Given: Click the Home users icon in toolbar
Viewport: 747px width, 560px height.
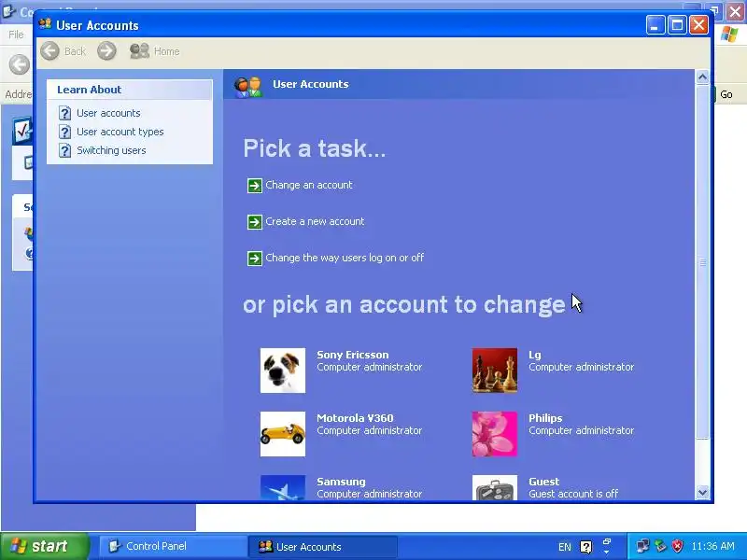Looking at the screenshot, I should click(139, 51).
